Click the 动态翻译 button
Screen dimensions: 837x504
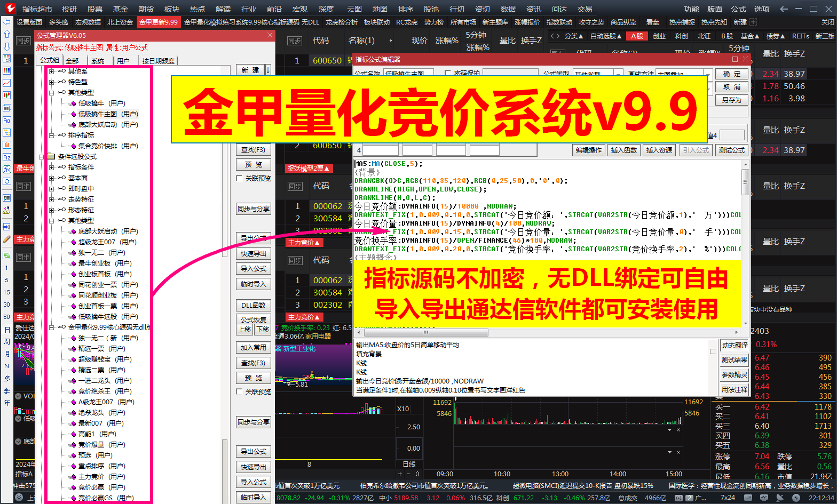pyautogui.click(x=735, y=345)
